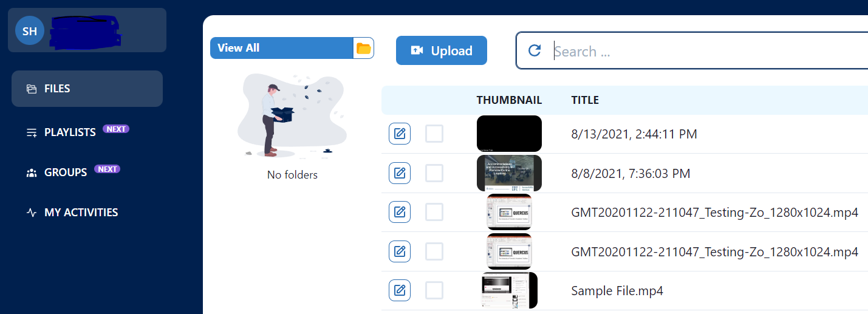The width and height of the screenshot is (868, 314).
Task: Sort by the TITLE column header
Action: 585,100
